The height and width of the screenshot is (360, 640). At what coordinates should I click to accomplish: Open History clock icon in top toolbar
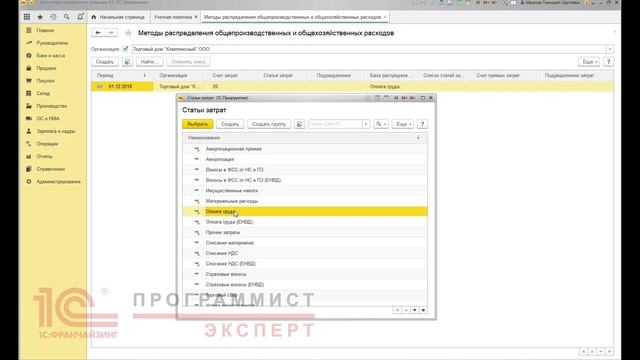[53, 17]
